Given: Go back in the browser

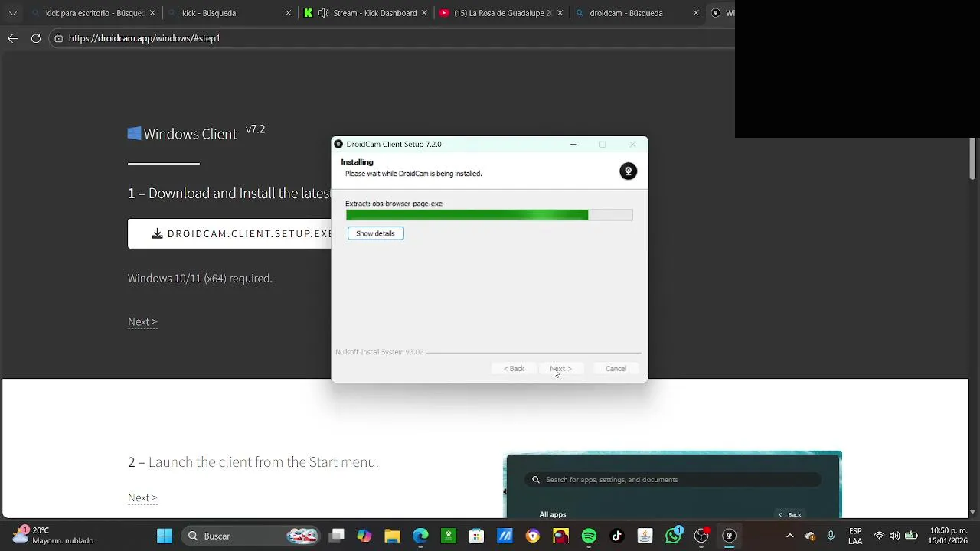Looking at the screenshot, I should tap(13, 38).
